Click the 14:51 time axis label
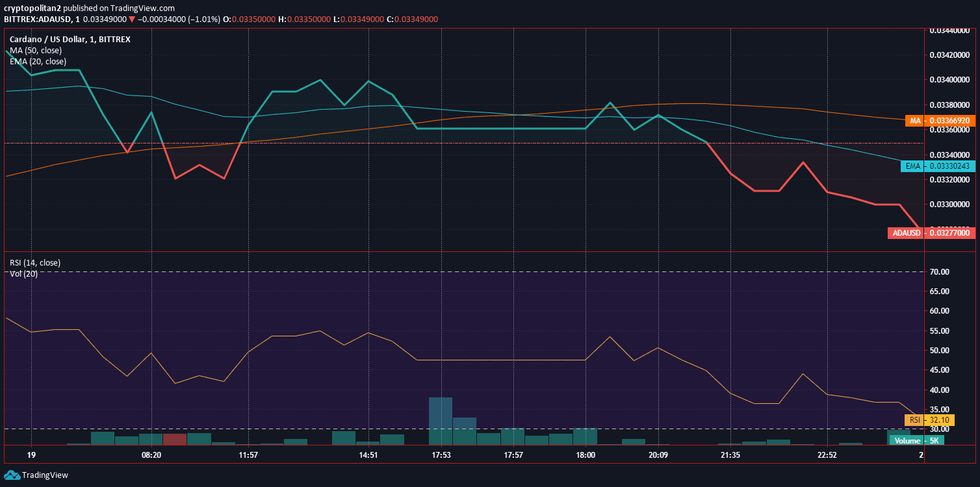Image resolution: width=980 pixels, height=487 pixels. [368, 455]
